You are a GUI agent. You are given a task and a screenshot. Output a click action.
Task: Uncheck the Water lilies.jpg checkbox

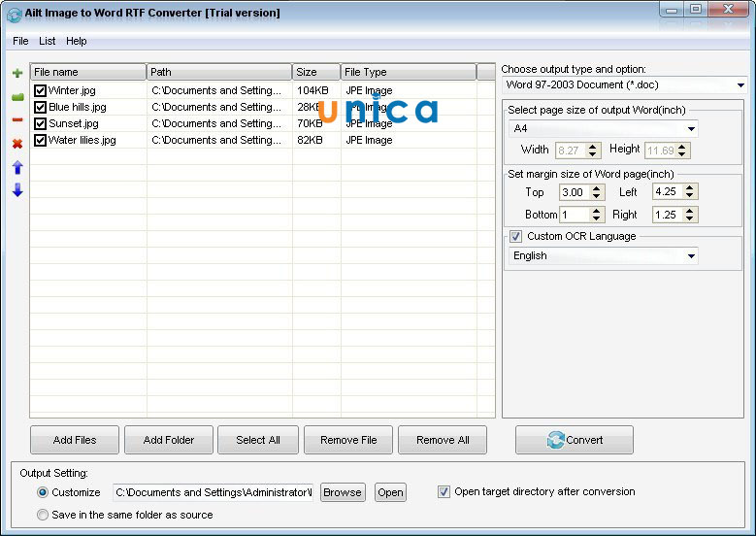coord(40,140)
